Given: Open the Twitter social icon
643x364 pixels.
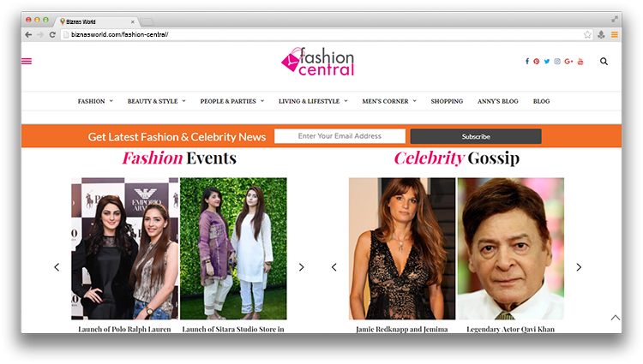Looking at the screenshot, I should 547,62.
